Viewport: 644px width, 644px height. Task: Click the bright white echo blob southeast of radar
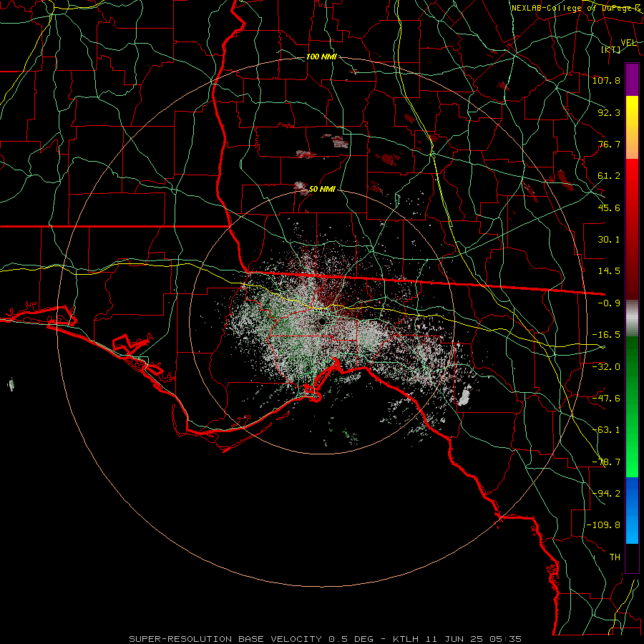(464, 396)
